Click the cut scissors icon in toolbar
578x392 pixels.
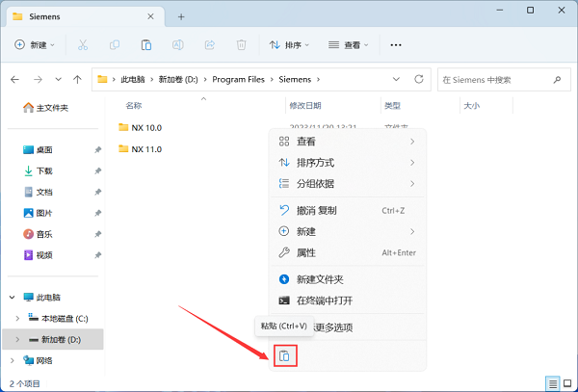pyautogui.click(x=83, y=45)
